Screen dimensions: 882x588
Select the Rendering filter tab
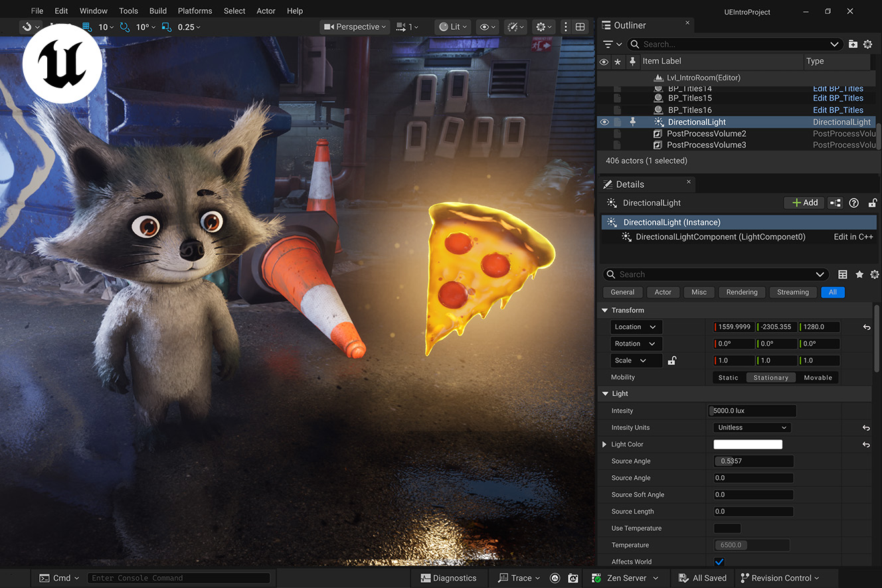pos(742,292)
